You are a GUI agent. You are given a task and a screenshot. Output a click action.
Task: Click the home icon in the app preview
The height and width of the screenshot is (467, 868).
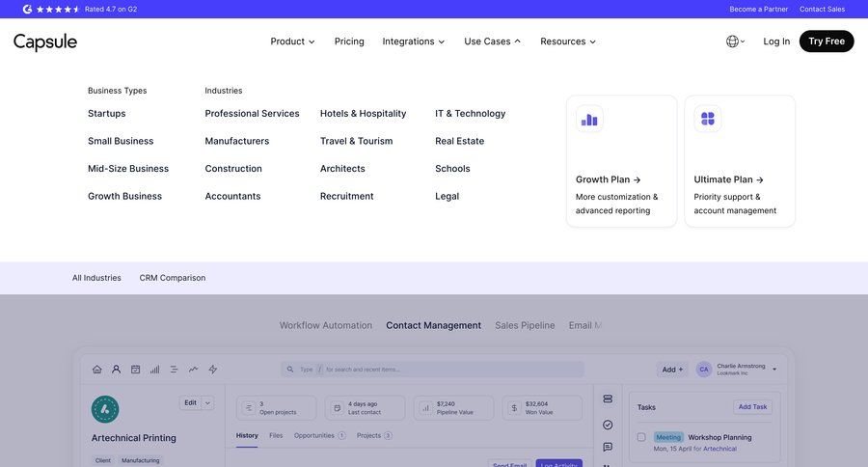96,369
